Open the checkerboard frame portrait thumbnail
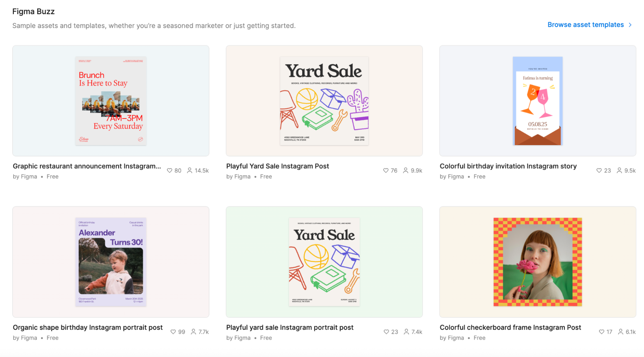Viewport: 644px width, 357px height. point(537,262)
